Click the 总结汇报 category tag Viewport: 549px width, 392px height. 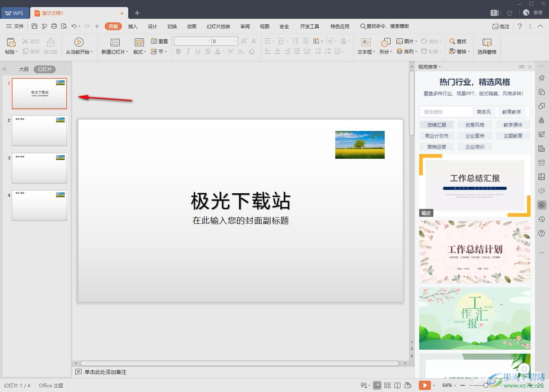[x=437, y=125]
